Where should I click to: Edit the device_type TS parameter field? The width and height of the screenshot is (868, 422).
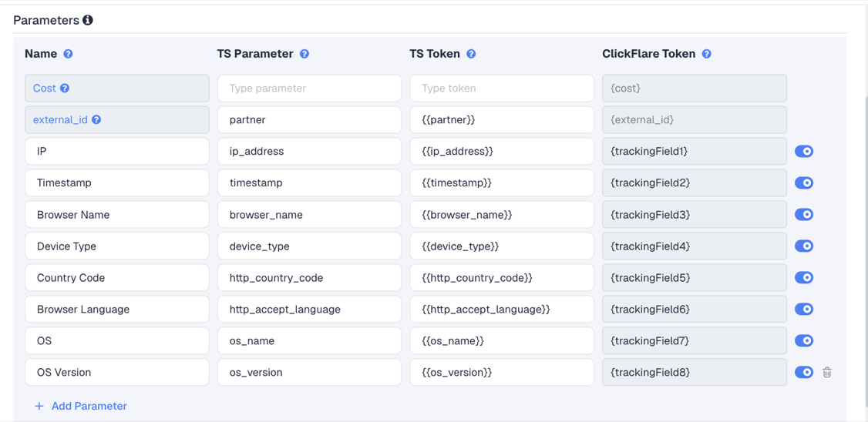(x=309, y=246)
